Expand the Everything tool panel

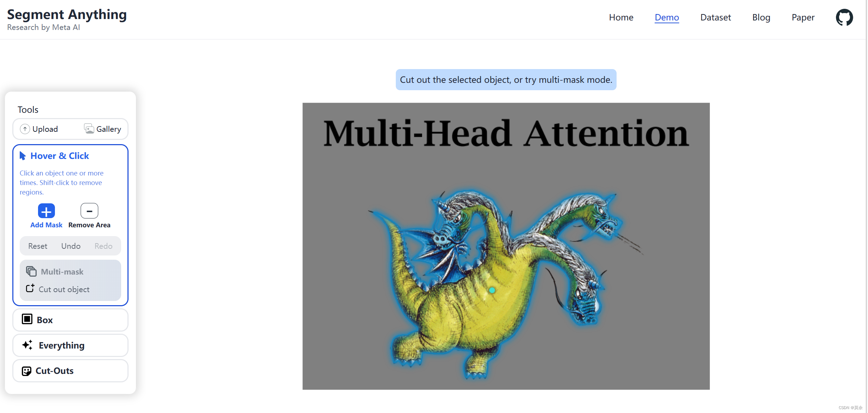tap(70, 345)
